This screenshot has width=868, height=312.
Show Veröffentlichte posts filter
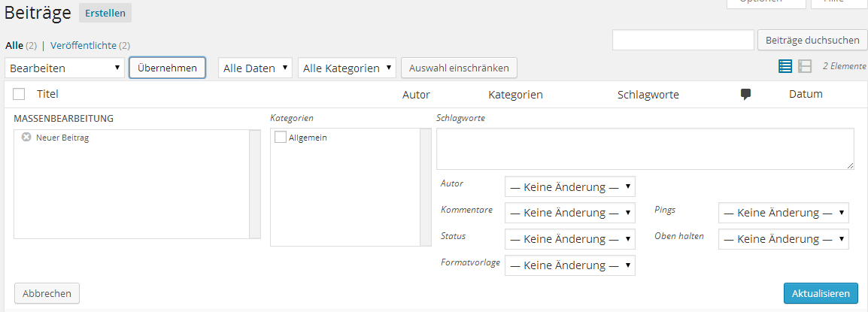[x=83, y=46]
